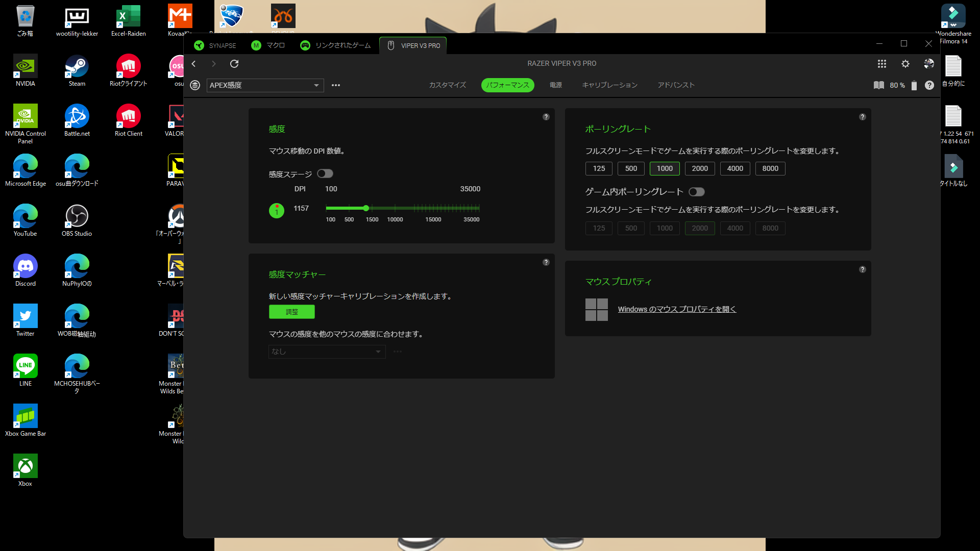Refresh the Synapse page
The width and height of the screenshot is (980, 551).
[234, 64]
